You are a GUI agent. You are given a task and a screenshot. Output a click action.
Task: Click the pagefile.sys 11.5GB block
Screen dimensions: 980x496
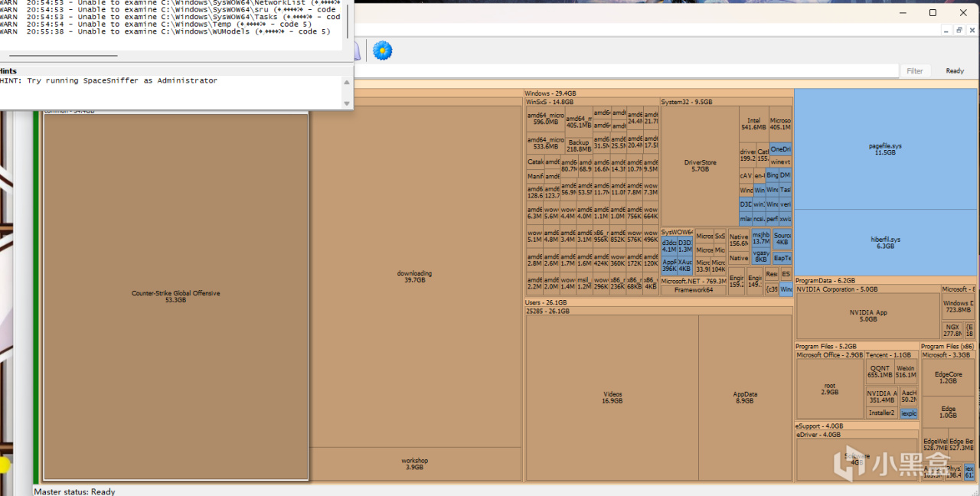tap(885, 148)
